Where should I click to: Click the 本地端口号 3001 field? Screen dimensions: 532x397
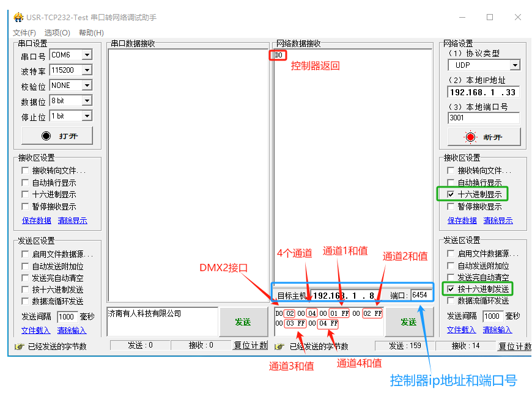484,118
